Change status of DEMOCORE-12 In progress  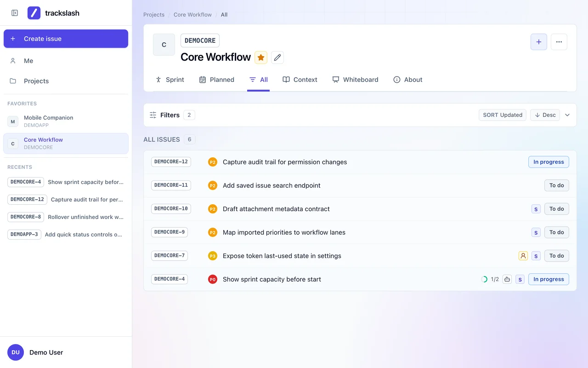tap(548, 162)
